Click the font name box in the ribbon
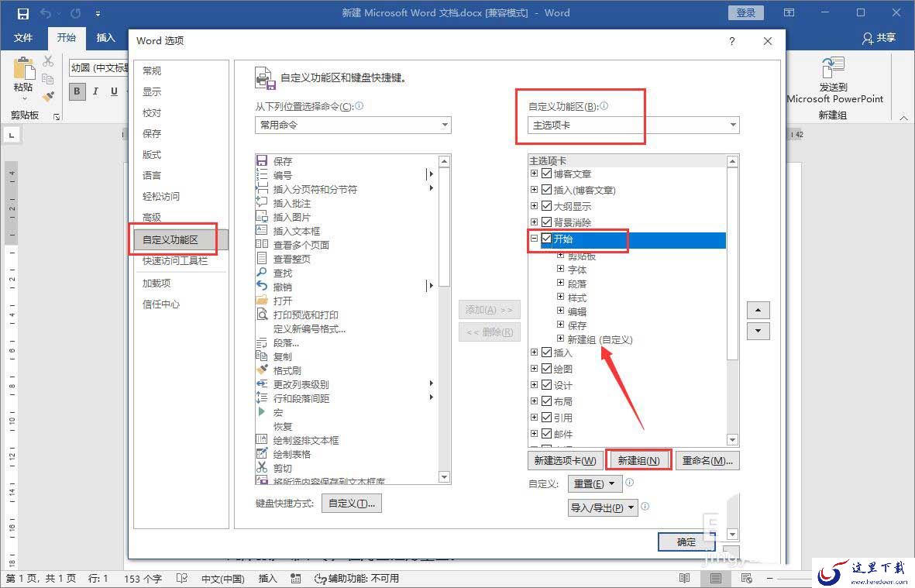915x588 pixels. [x=98, y=67]
